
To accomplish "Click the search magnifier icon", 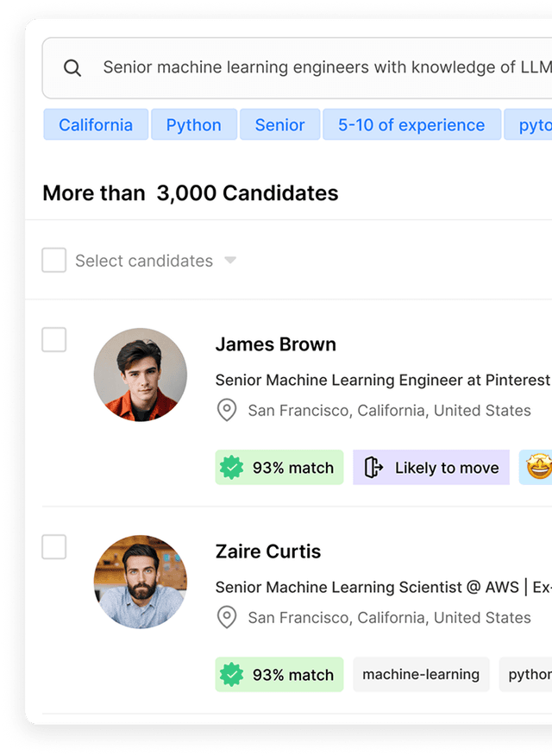I will [x=72, y=68].
